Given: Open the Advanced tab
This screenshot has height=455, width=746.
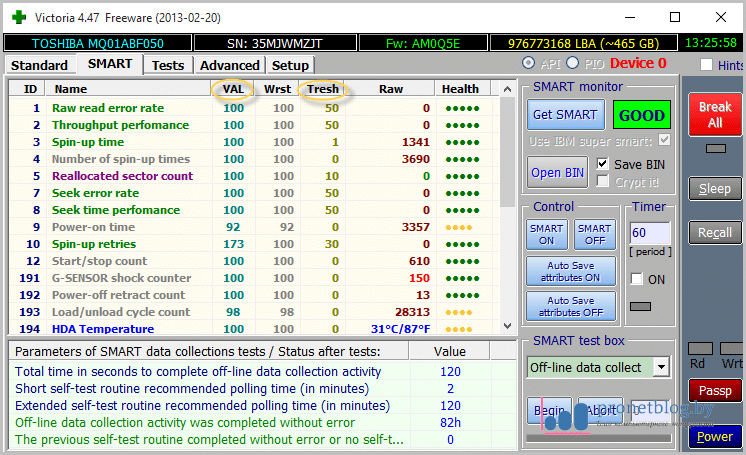Looking at the screenshot, I should pyautogui.click(x=229, y=65).
